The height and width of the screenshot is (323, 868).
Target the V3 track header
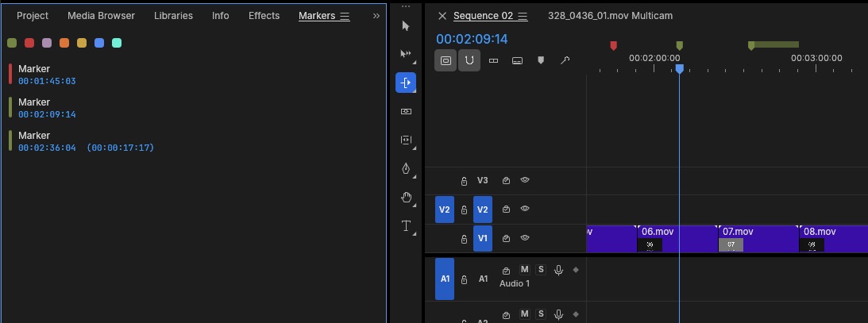[483, 180]
